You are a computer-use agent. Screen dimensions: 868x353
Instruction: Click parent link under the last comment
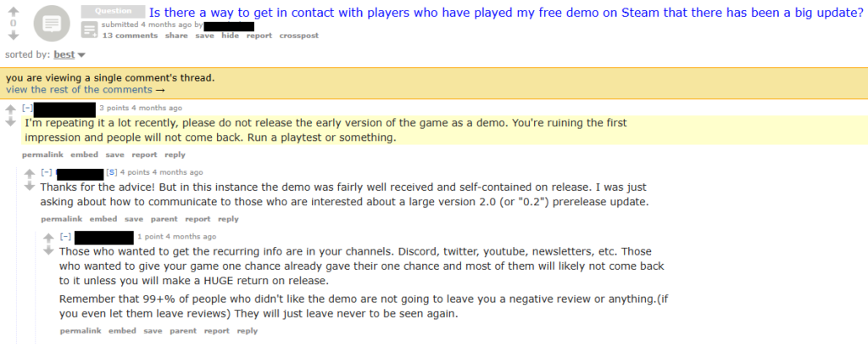tap(183, 331)
